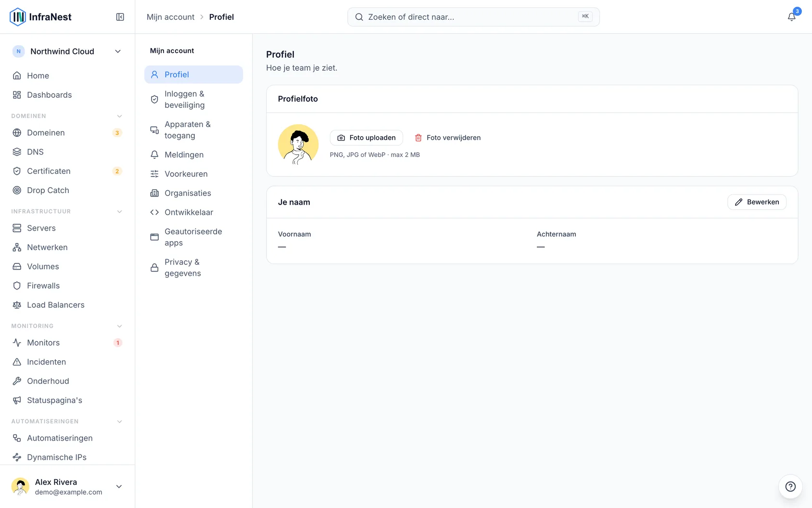The height and width of the screenshot is (508, 812).
Task: Click the Drop Catch target icon
Action: coord(17,190)
